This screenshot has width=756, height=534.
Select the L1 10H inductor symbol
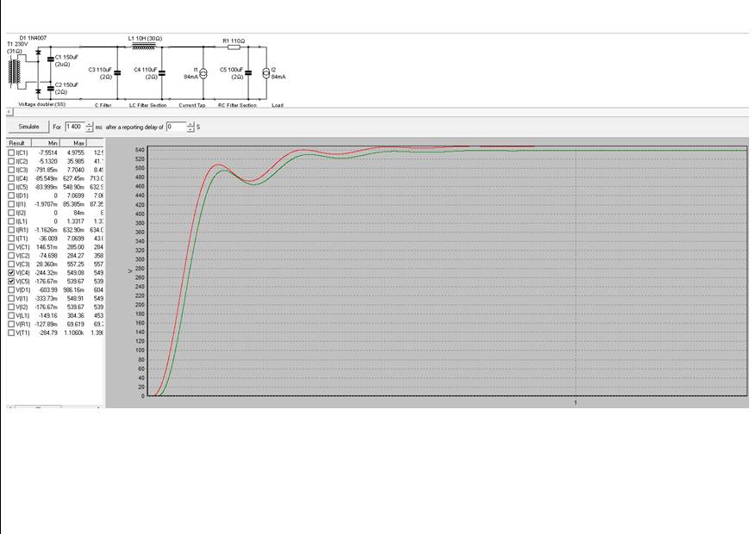(x=144, y=47)
